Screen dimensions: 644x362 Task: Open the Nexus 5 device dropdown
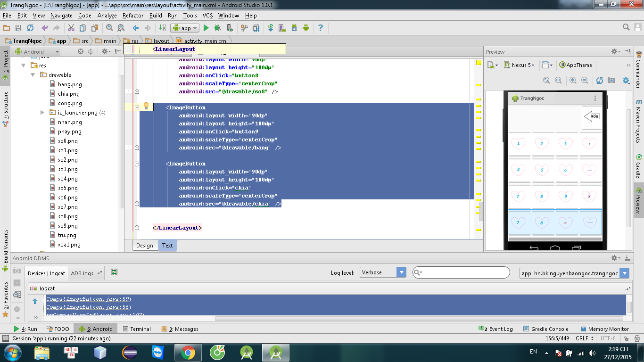pyautogui.click(x=521, y=65)
